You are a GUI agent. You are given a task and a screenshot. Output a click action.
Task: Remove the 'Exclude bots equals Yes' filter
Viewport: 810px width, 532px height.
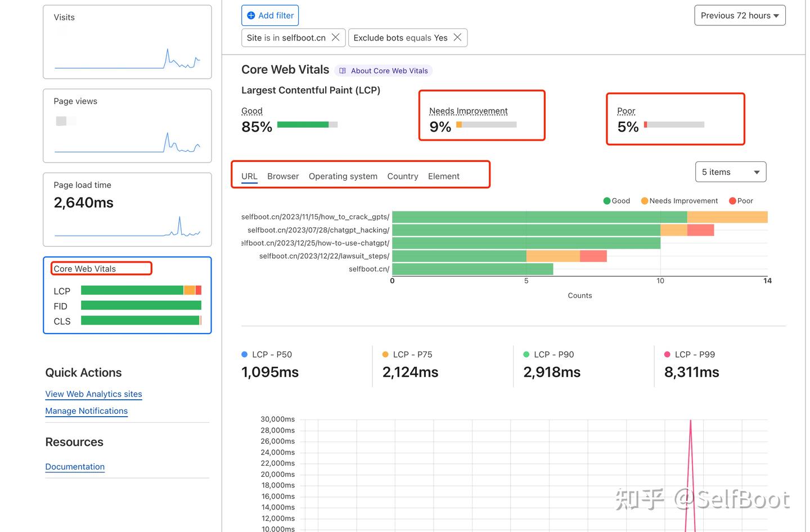pyautogui.click(x=457, y=37)
